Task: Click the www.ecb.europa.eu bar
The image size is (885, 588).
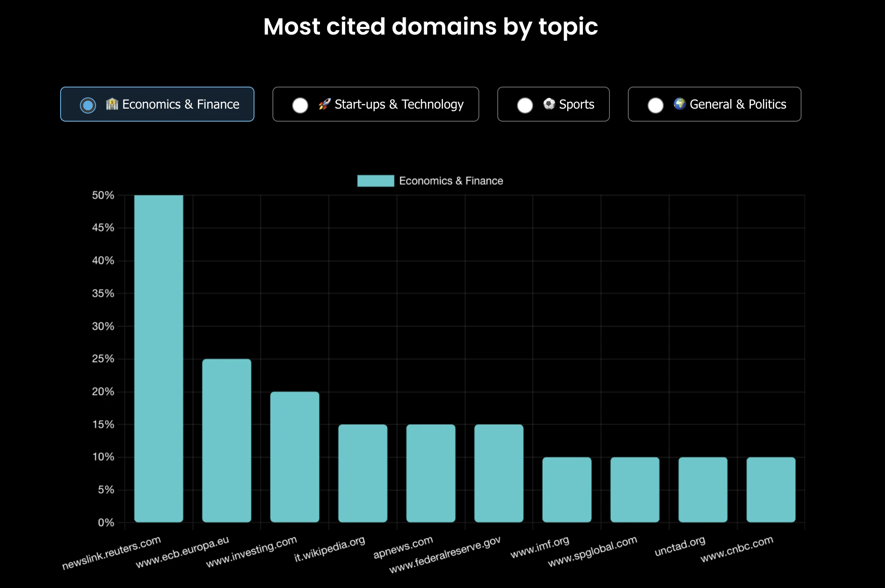Action: click(x=227, y=440)
